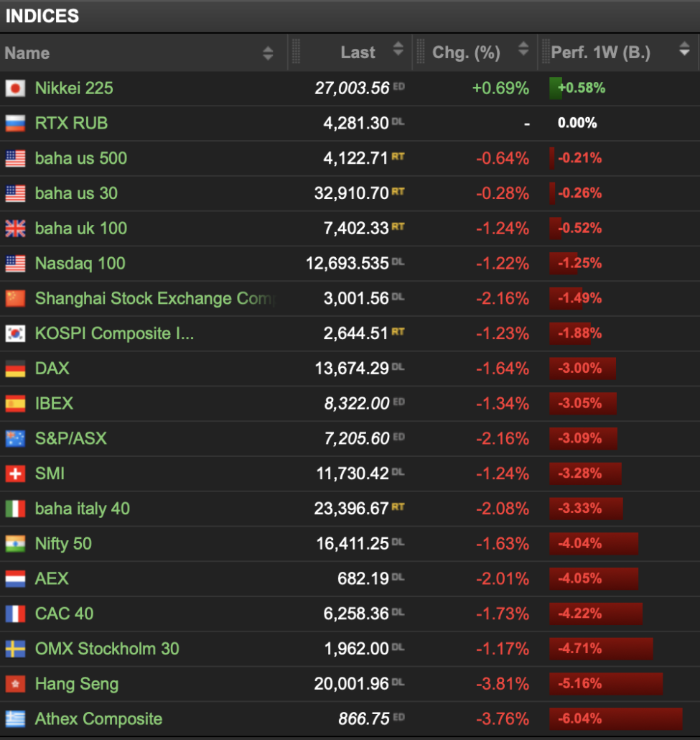Open the Nifty 50 index
Image resolution: width=700 pixels, height=740 pixels.
[x=63, y=544]
